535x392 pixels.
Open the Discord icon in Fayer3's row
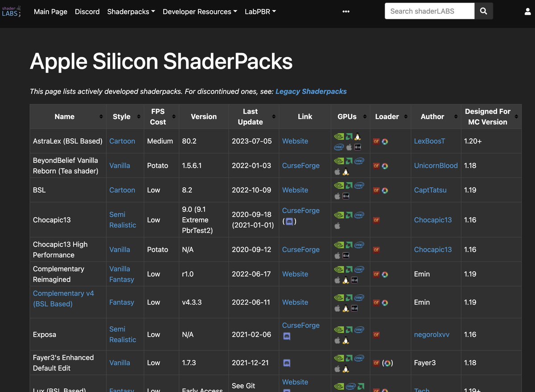pyautogui.click(x=287, y=363)
